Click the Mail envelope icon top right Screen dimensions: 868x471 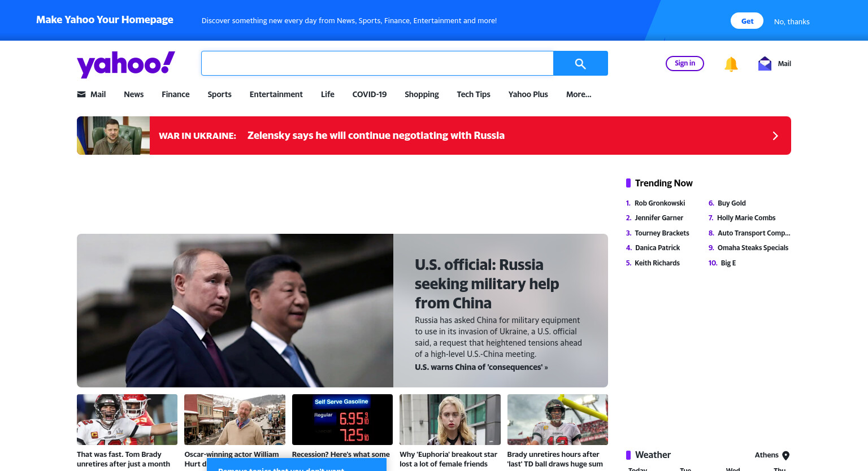tap(765, 63)
